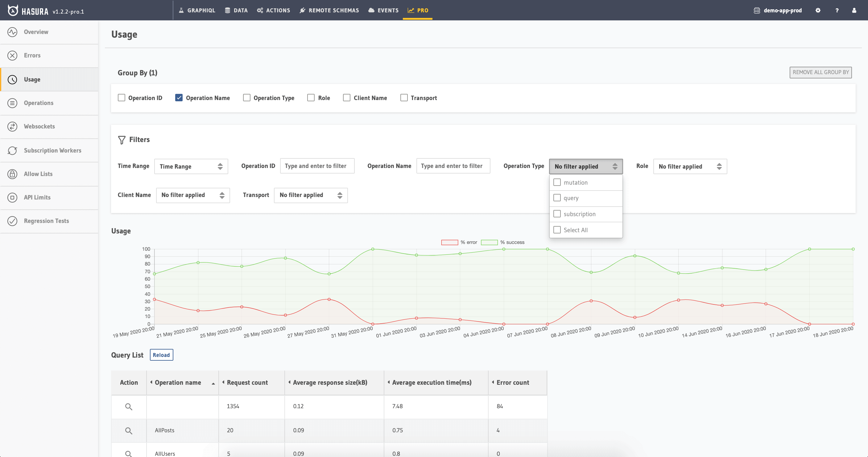868x457 pixels.
Task: Click AllPosts operation name row
Action: click(x=164, y=430)
